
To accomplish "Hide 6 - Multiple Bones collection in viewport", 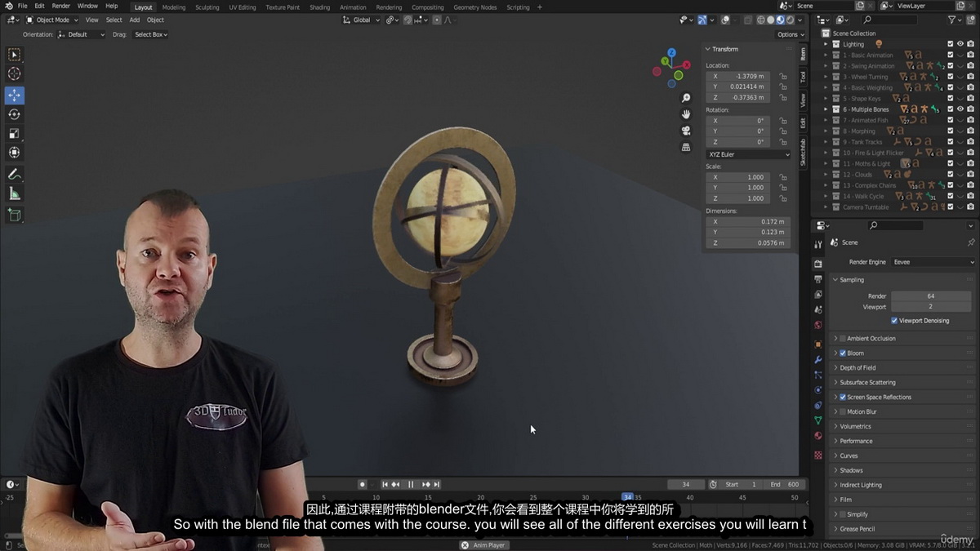I will click(960, 109).
